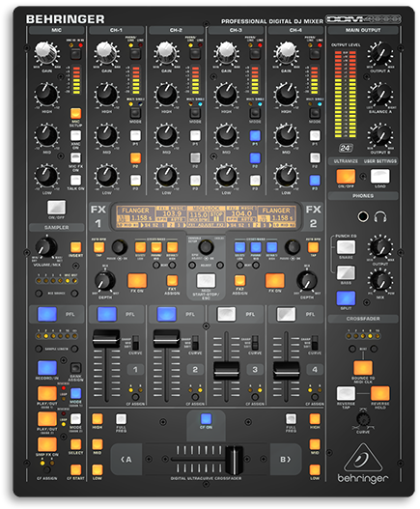The image size is (420, 509).
Task: Click the sampler RECORD/IN button
Action: [47, 368]
